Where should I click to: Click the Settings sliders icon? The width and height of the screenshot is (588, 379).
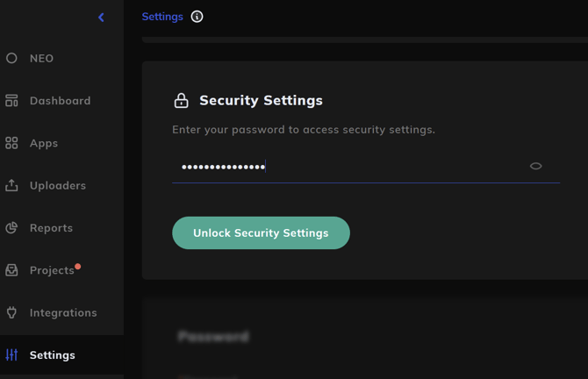11,354
